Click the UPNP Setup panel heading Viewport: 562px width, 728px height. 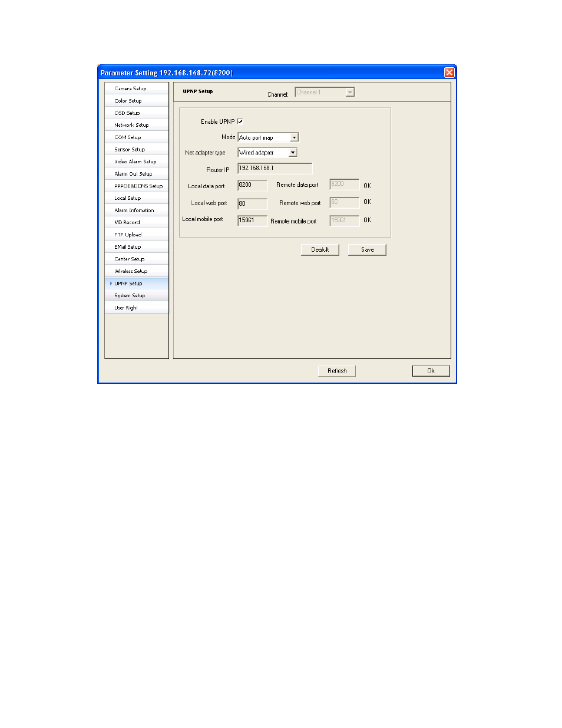tap(198, 91)
